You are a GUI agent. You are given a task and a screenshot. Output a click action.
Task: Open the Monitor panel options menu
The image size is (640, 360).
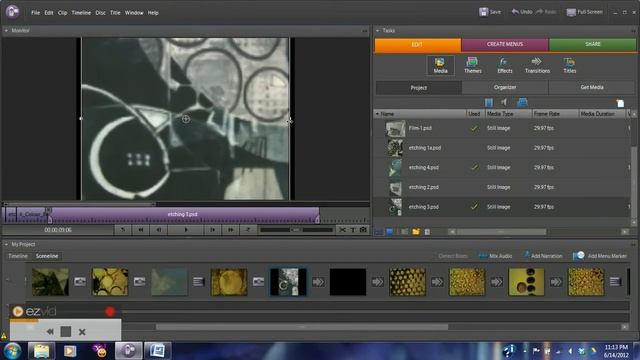click(364, 31)
